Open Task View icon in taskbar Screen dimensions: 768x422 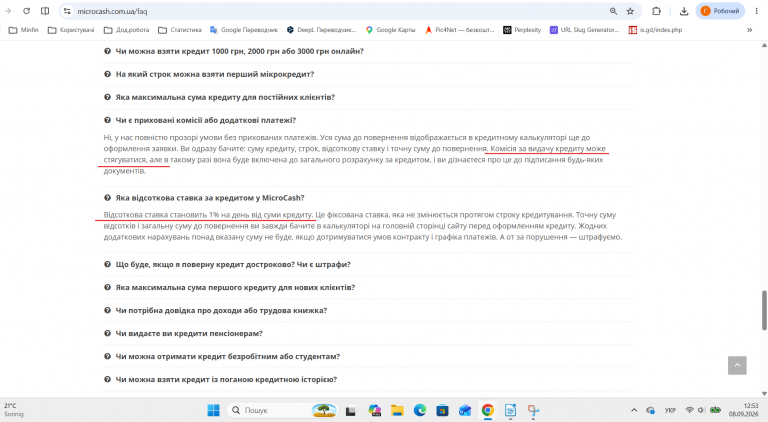point(351,411)
